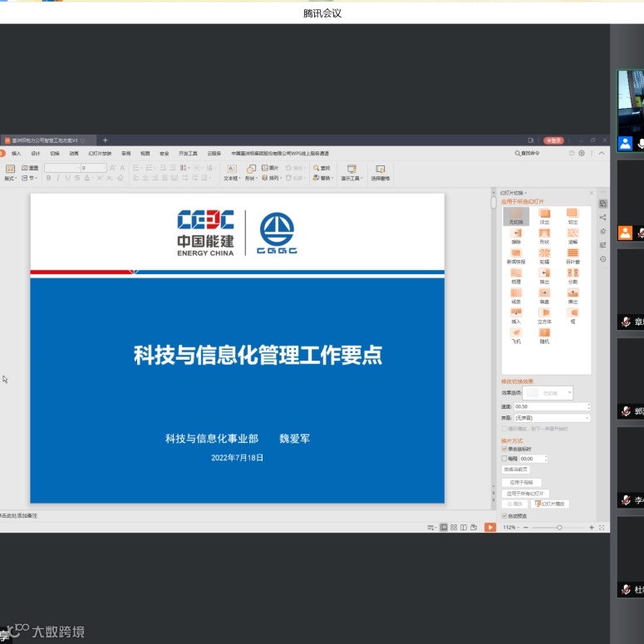Toggle bold formatting B
The width and height of the screenshot is (644, 644).
coord(48,178)
